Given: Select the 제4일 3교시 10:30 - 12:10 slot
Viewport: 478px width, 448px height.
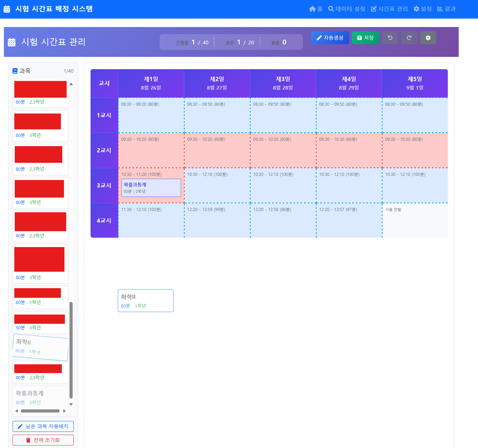Looking at the screenshot, I should (x=349, y=185).
